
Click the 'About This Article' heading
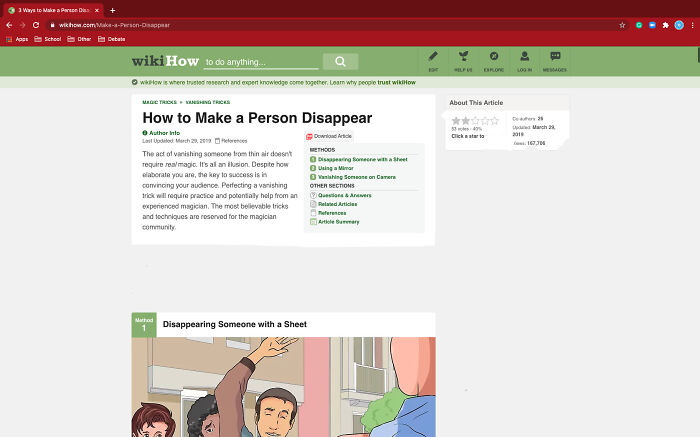click(x=476, y=103)
